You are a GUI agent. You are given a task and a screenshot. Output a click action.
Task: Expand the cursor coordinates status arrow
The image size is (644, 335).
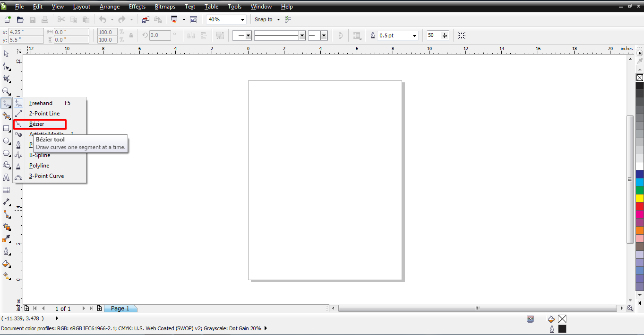click(57, 318)
